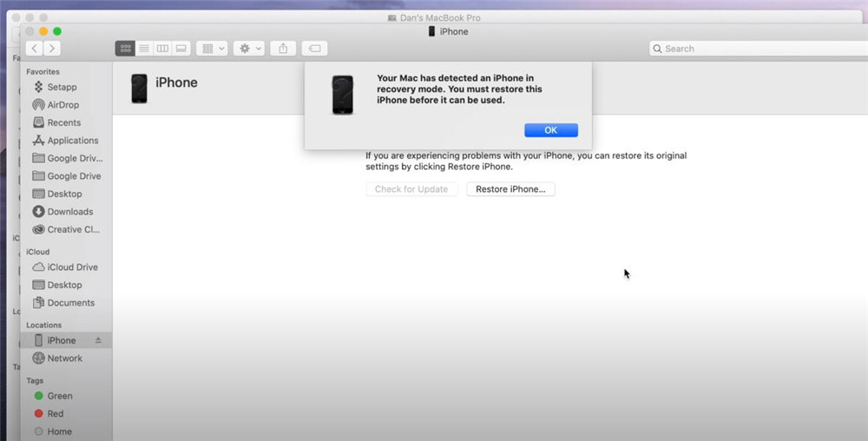Image resolution: width=868 pixels, height=441 pixels.
Task: Switch to gallery view
Action: [181, 48]
